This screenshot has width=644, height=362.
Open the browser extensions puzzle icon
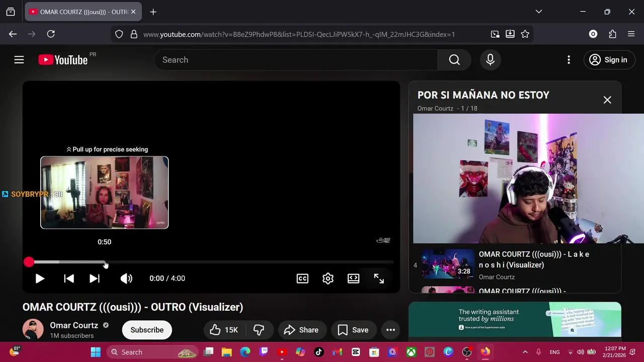[x=612, y=34]
